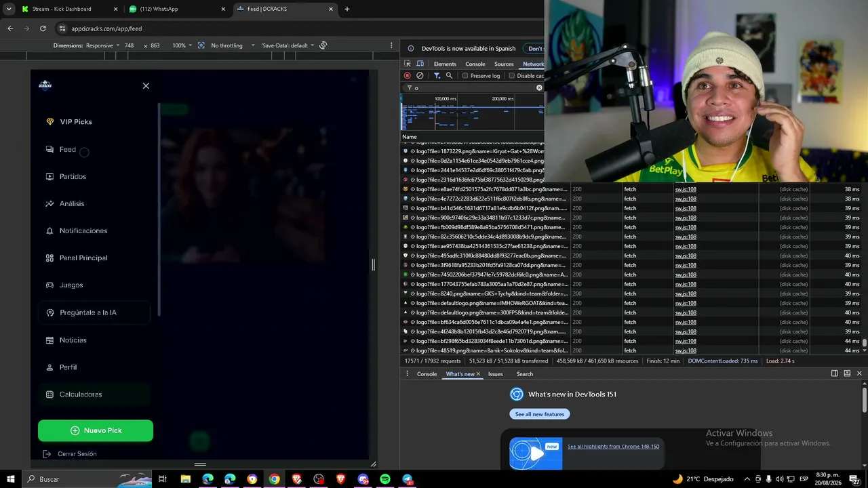The image size is (868, 488).
Task: Open Save-Data default dropdown
Action: 288,45
